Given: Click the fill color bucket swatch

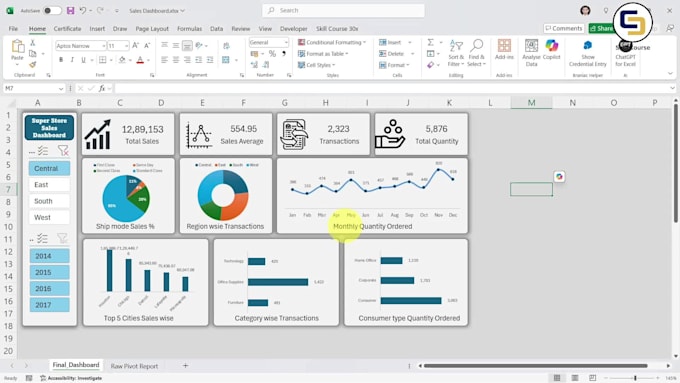Looking at the screenshot, I should [x=122, y=60].
